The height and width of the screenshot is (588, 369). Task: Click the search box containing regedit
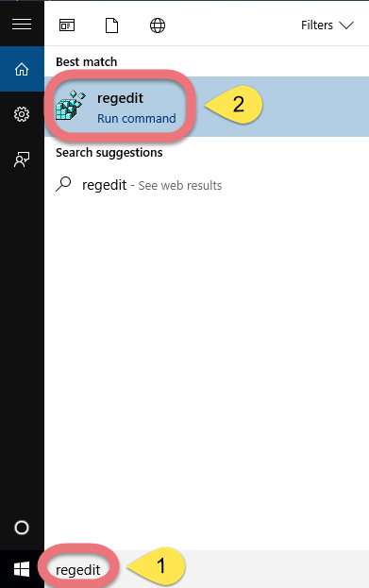[207, 569]
